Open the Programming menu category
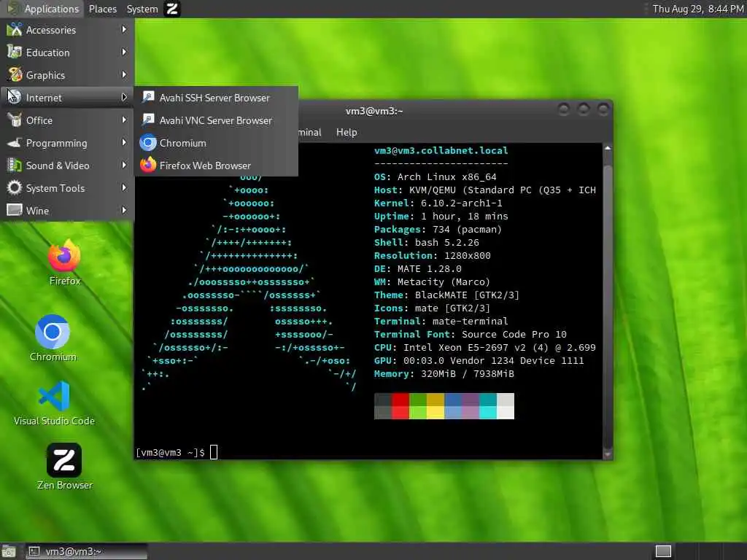The image size is (747, 560). coord(67,143)
